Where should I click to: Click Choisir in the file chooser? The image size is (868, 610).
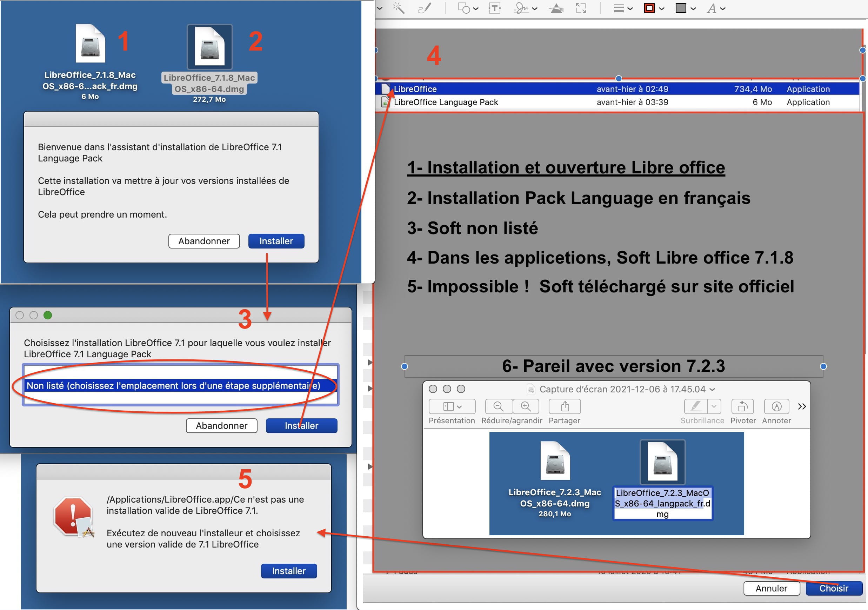point(834,588)
